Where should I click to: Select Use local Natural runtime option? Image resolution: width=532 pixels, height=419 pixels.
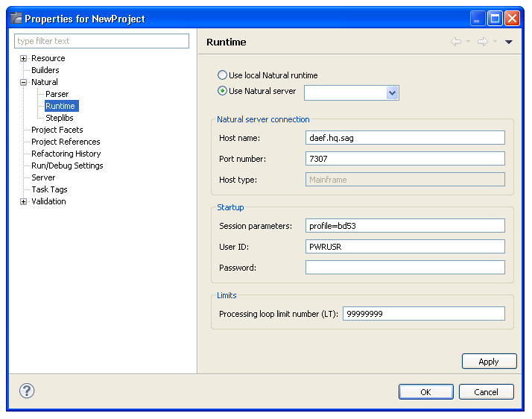point(222,75)
